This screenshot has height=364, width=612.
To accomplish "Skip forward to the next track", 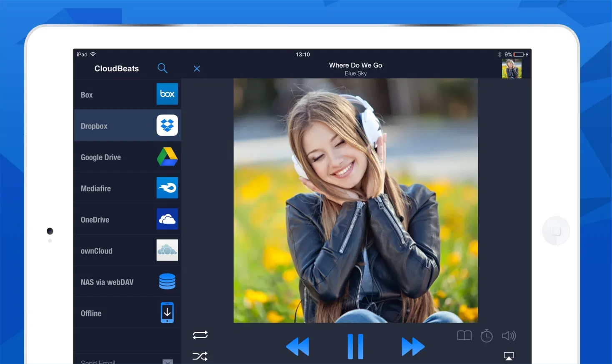I will tap(413, 346).
